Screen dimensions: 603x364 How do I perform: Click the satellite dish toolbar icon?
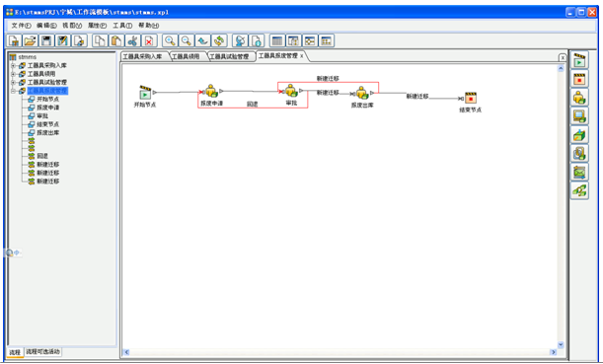pos(240,40)
